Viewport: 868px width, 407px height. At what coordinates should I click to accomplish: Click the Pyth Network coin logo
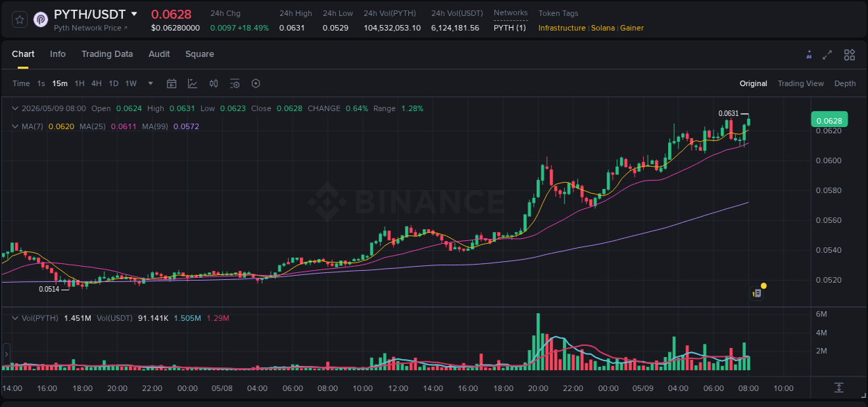pyautogui.click(x=41, y=19)
